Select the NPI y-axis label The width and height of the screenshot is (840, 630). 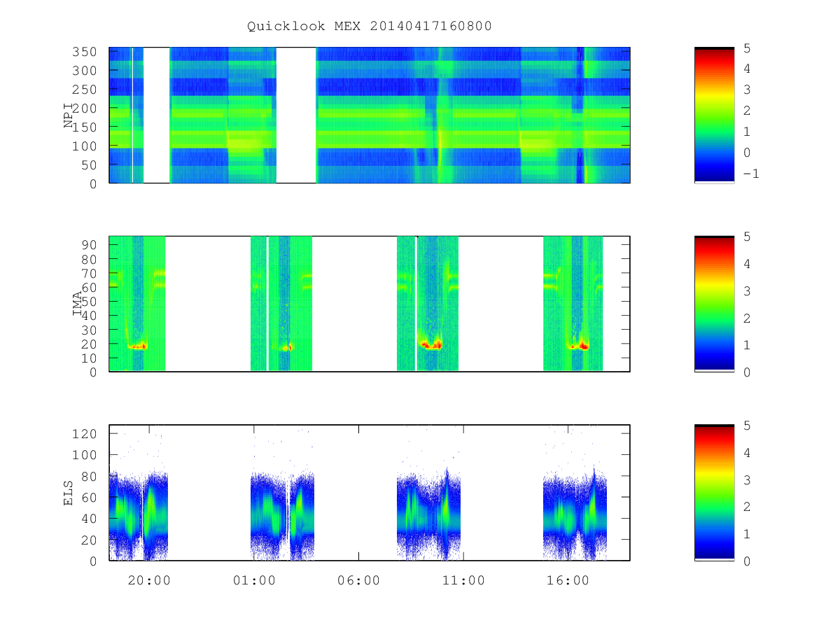point(69,115)
